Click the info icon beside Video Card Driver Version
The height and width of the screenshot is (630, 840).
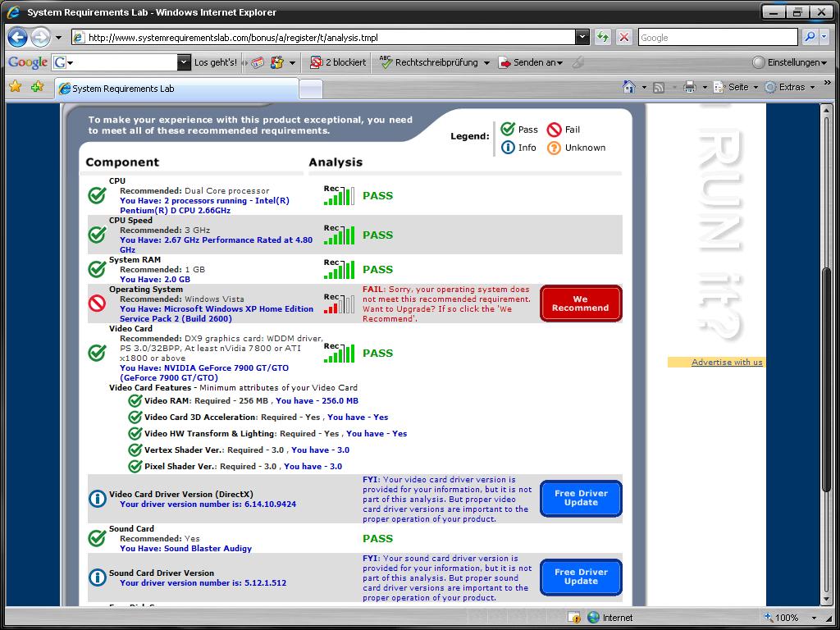[x=97, y=499]
